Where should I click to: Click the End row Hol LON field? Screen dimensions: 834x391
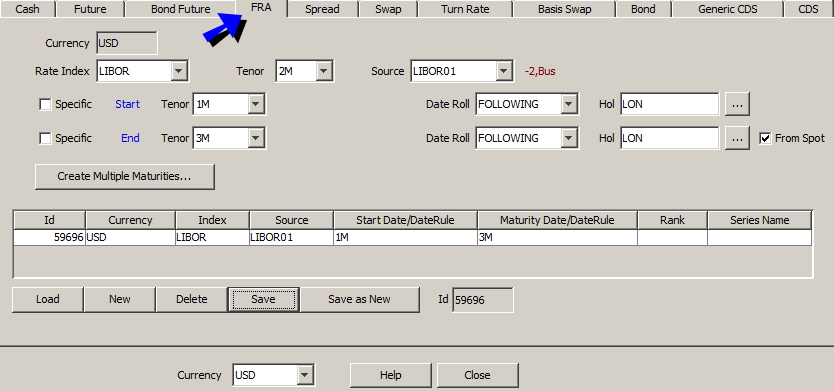click(x=670, y=138)
